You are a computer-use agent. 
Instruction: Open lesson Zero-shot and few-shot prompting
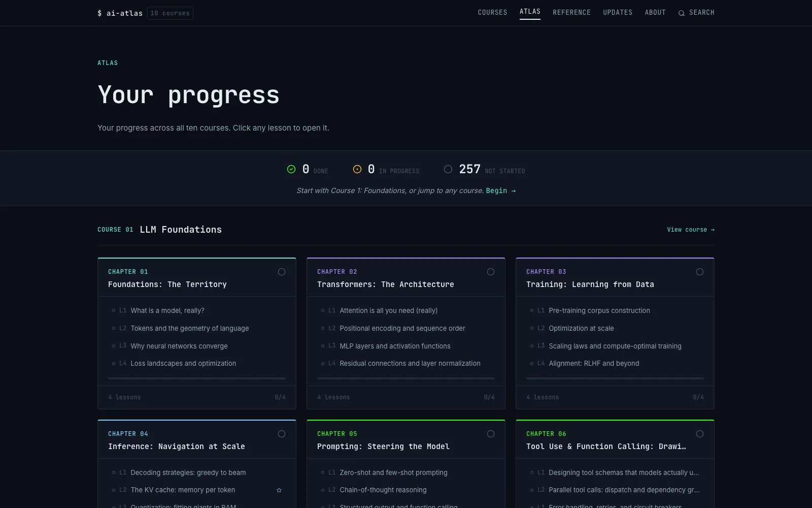pyautogui.click(x=406, y=472)
